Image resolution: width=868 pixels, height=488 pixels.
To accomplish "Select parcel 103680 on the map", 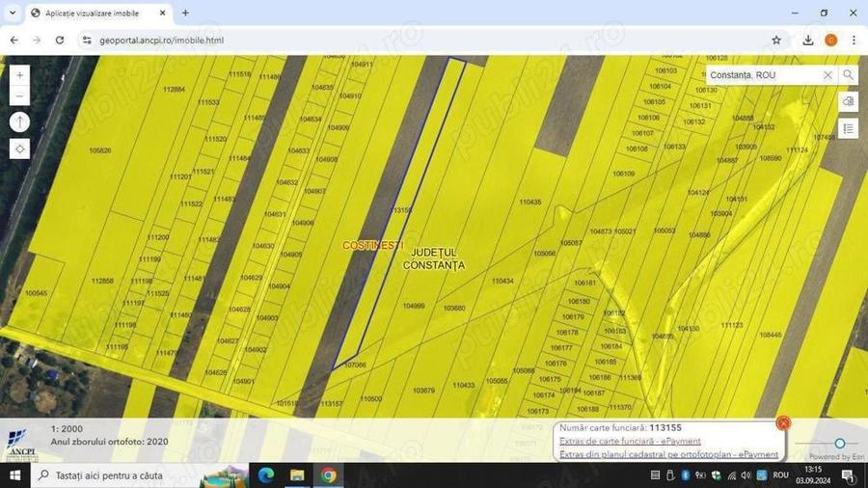I will pos(454,309).
